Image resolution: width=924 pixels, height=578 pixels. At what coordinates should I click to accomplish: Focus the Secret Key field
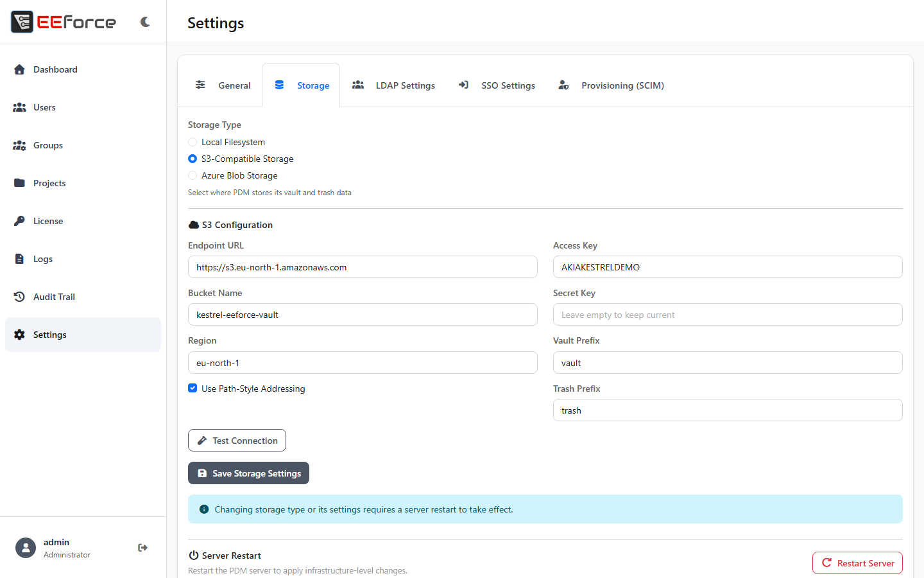click(728, 315)
